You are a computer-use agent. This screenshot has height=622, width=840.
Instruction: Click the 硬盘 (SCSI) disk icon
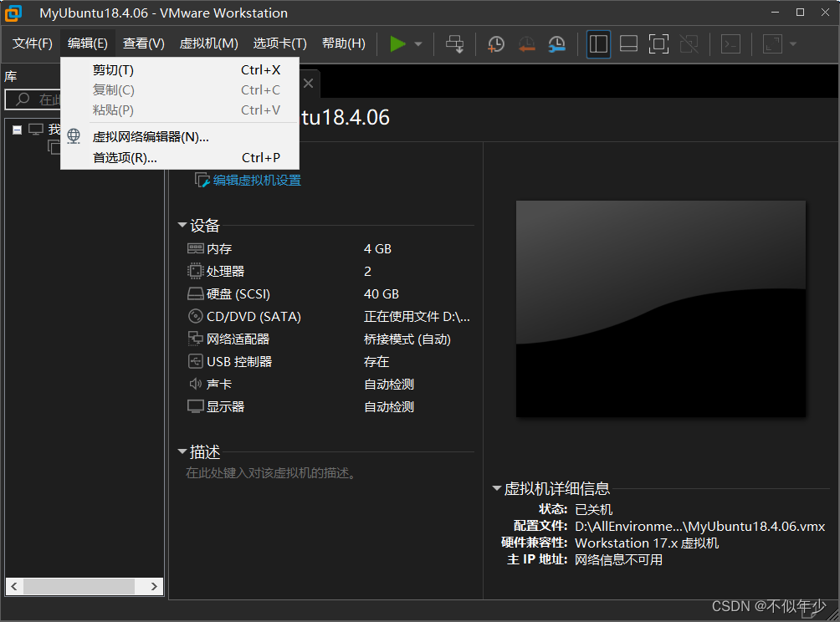click(x=196, y=294)
